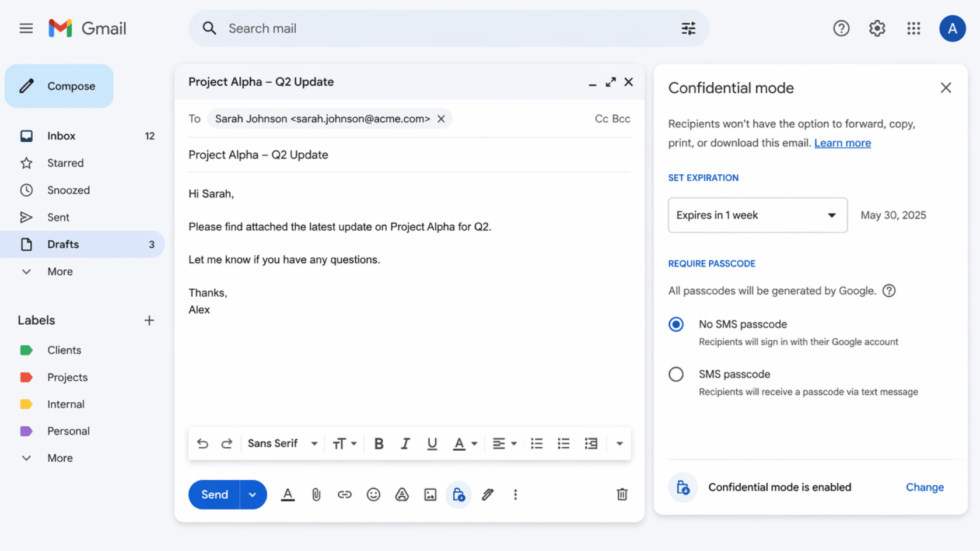Create a new label with plus icon
The height and width of the screenshot is (551, 980).
click(x=149, y=320)
